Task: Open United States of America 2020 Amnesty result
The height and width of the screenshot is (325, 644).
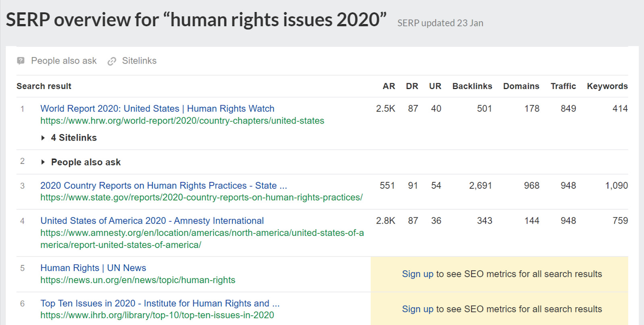Action: coord(152,221)
